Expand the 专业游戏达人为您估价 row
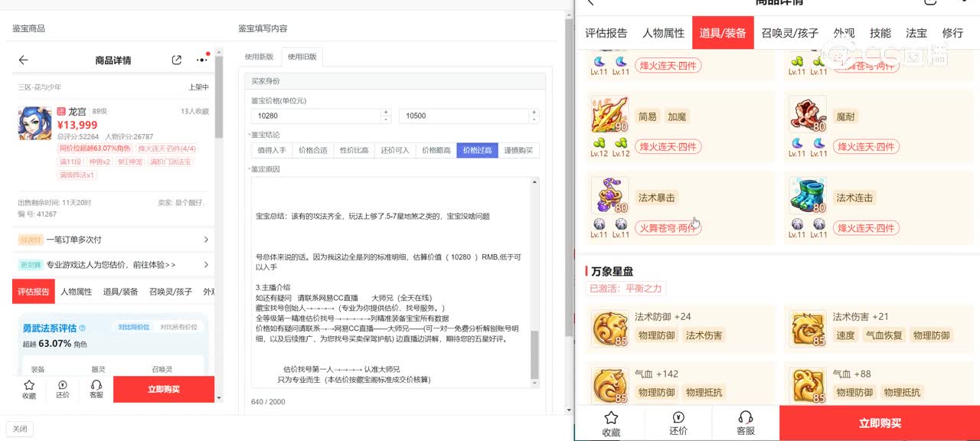The image size is (980, 441). (x=206, y=265)
